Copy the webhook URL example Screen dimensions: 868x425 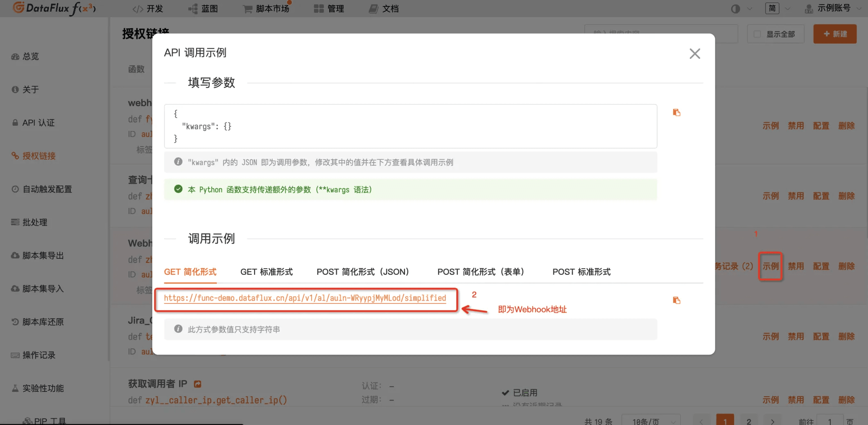click(x=676, y=300)
